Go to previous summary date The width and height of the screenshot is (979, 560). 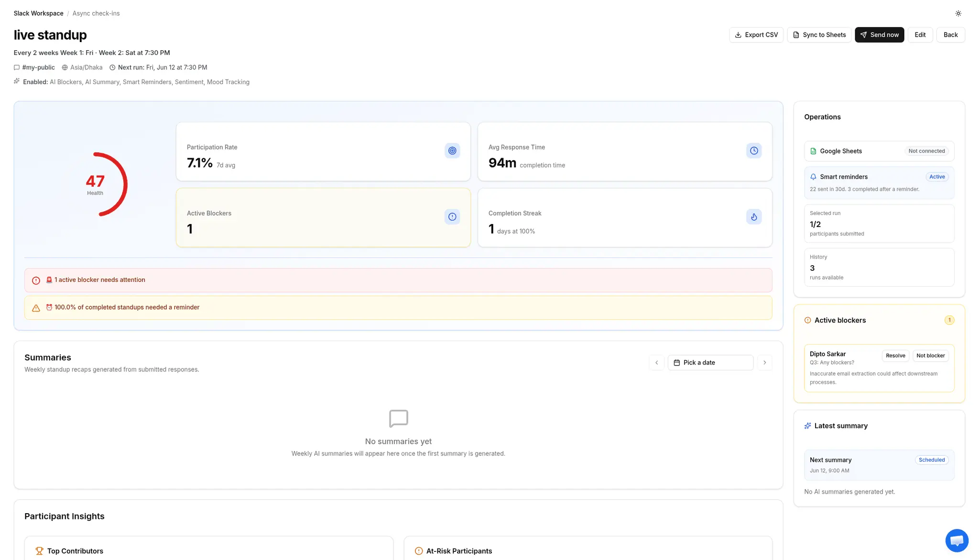pos(656,363)
